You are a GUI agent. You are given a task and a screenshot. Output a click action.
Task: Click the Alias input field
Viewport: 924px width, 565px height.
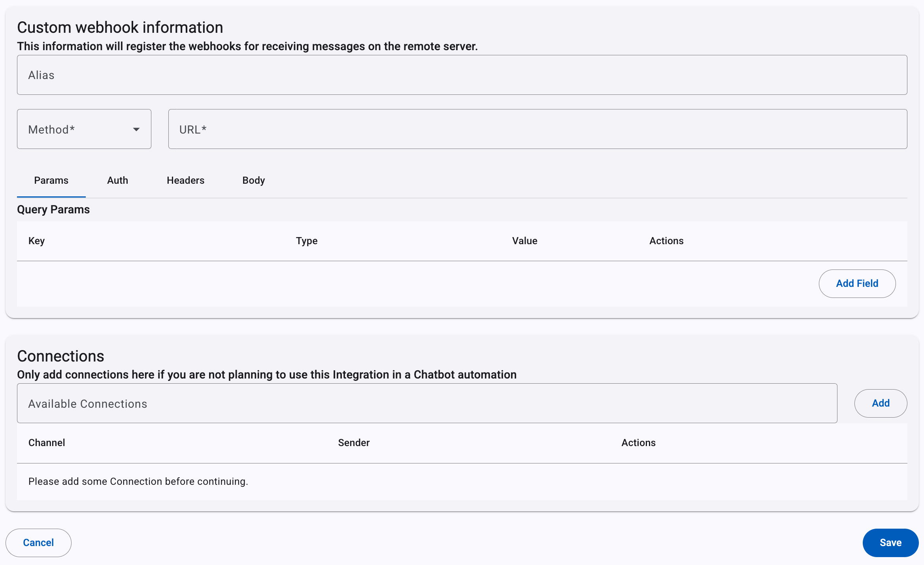point(462,75)
